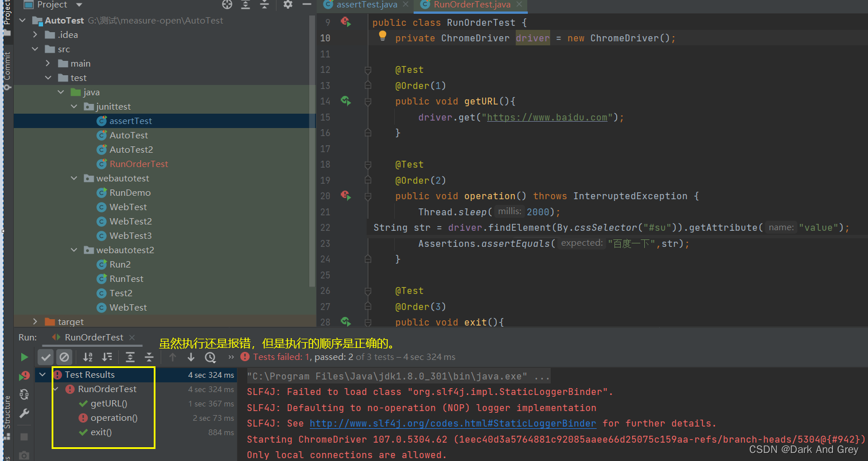Open Project panel settings gear

(x=288, y=5)
